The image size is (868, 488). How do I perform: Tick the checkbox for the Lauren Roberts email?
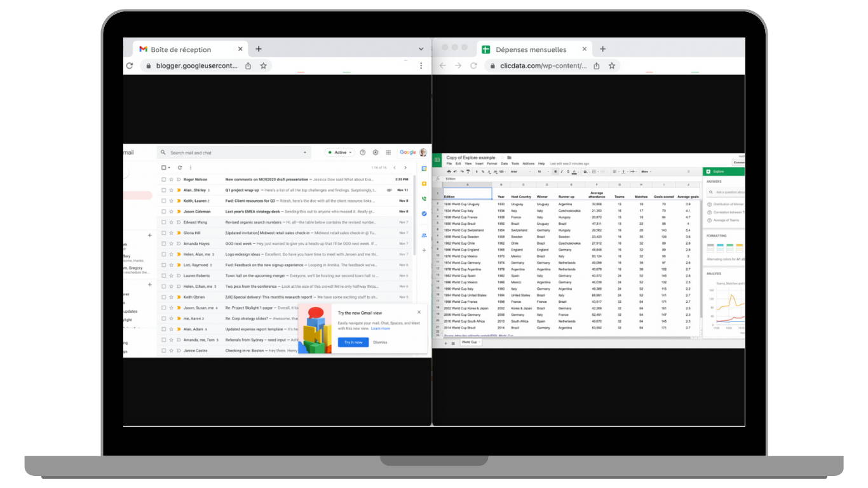point(163,276)
